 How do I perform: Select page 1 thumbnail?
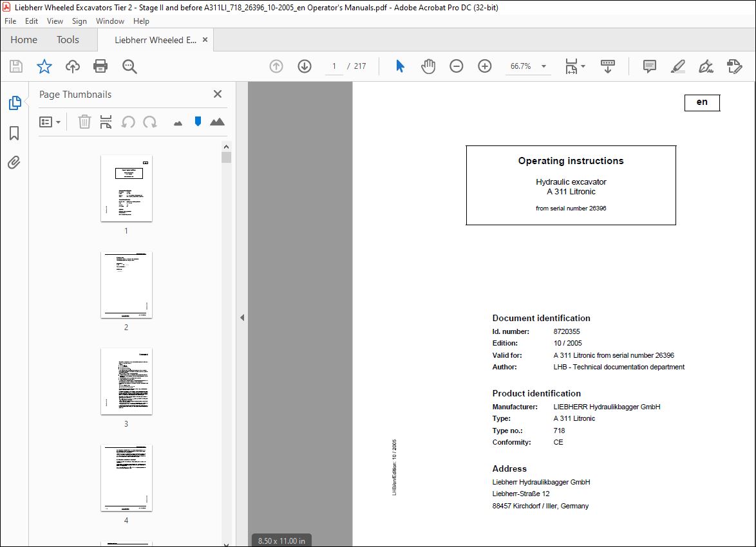[126, 189]
